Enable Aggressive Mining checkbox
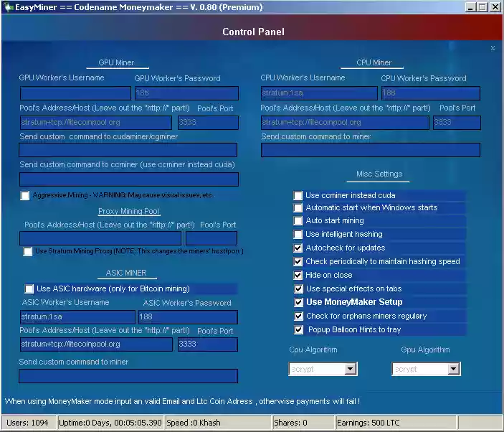 [x=24, y=195]
